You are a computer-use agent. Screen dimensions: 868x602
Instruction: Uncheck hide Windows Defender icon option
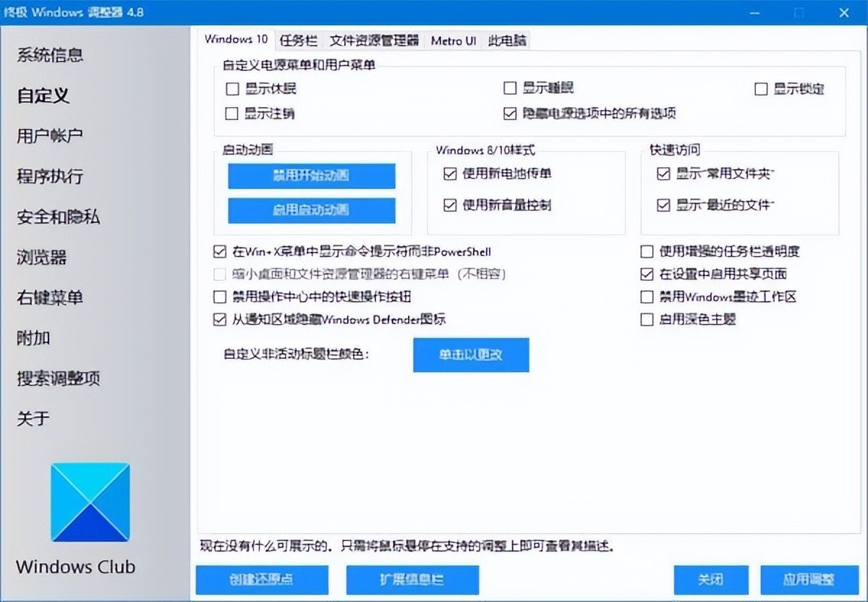tap(220, 319)
